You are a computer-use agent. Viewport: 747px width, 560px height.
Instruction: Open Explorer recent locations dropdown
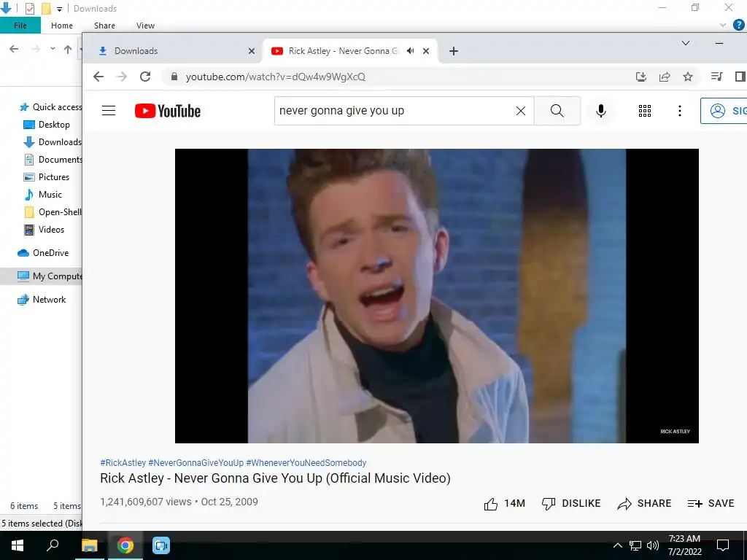tap(53, 49)
